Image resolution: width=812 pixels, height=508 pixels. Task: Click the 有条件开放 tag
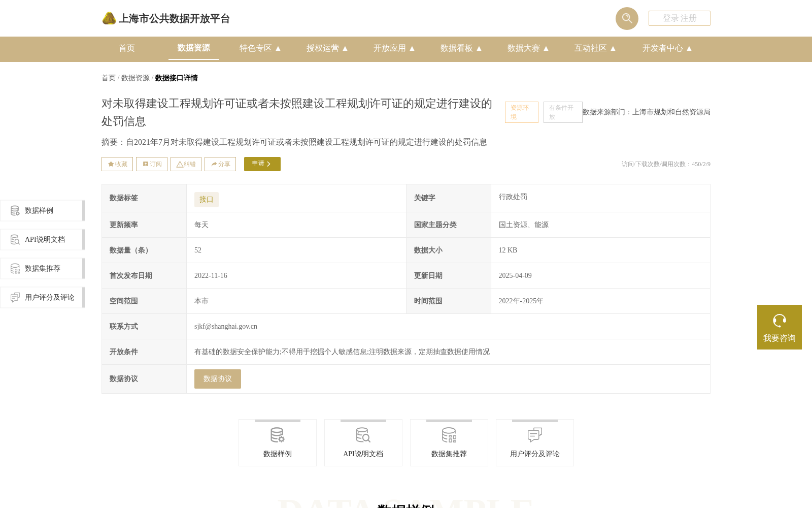(x=563, y=112)
